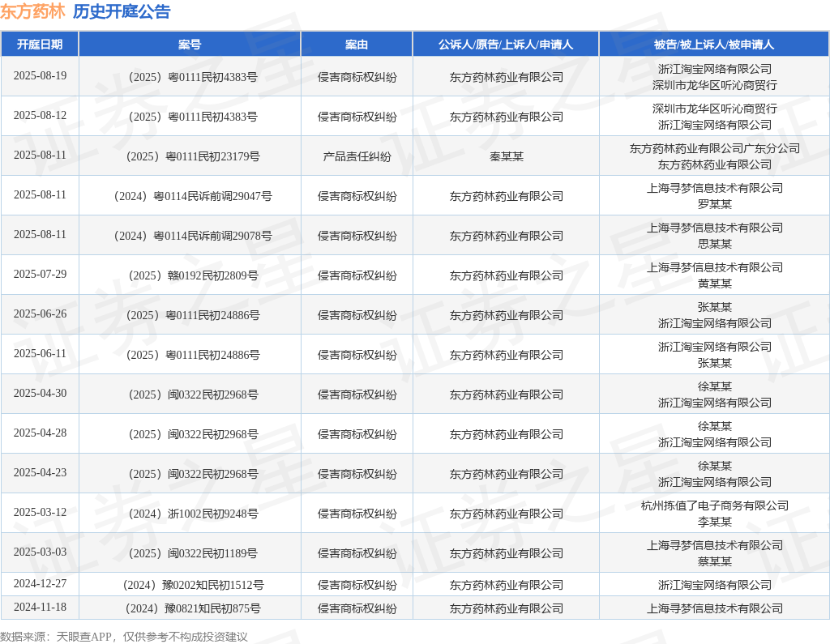Click defendant 东方药林药业有限公司广东分公司
Viewport: 830px width, 644px height.
715,149
